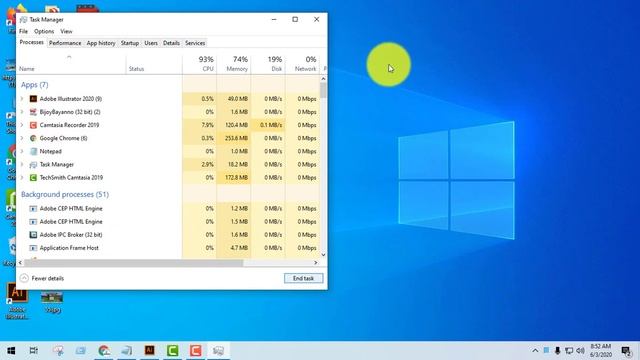
Task: Sort processes by Memory column
Action: 234,64
